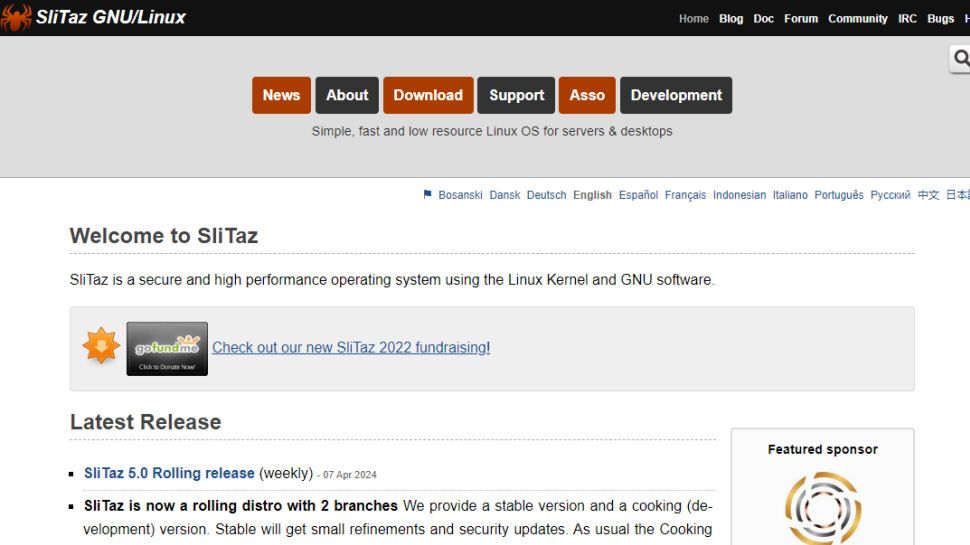Switch language to Deutsch
Screen dimensions: 970x545
(x=546, y=195)
